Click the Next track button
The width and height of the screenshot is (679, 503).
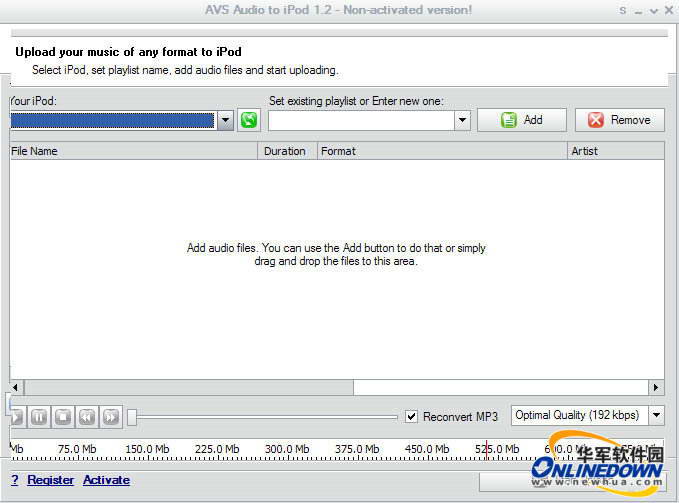click(x=111, y=417)
